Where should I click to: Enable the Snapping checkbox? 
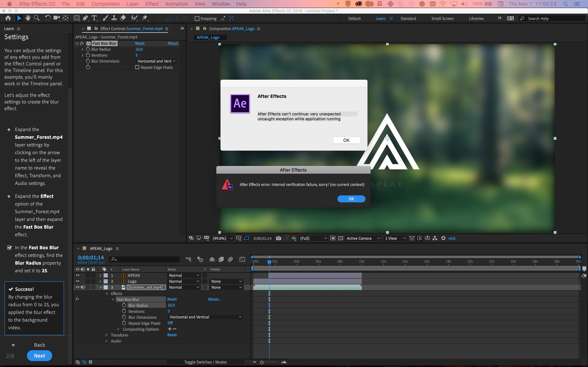click(x=197, y=19)
